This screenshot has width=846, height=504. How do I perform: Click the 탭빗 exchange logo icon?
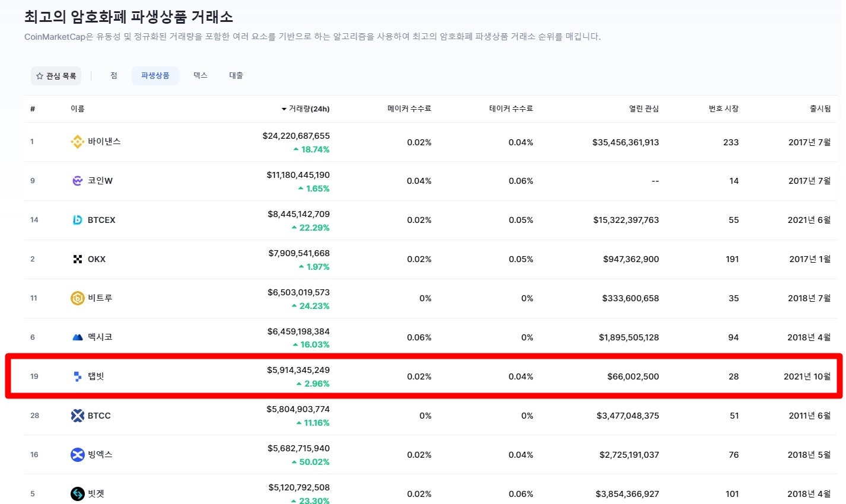pyautogui.click(x=78, y=377)
